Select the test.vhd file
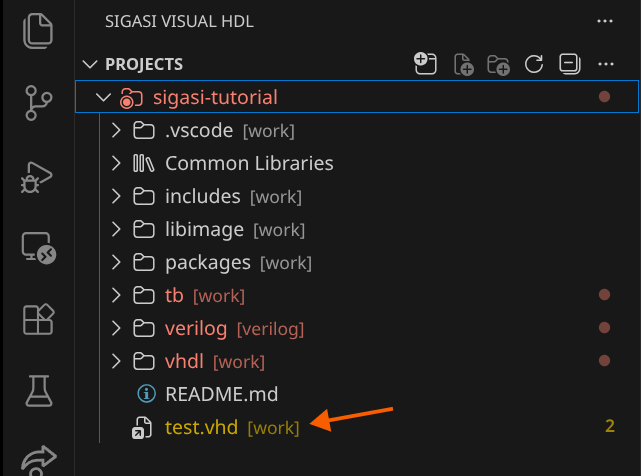Screen dimensions: 641x476 click(201, 427)
